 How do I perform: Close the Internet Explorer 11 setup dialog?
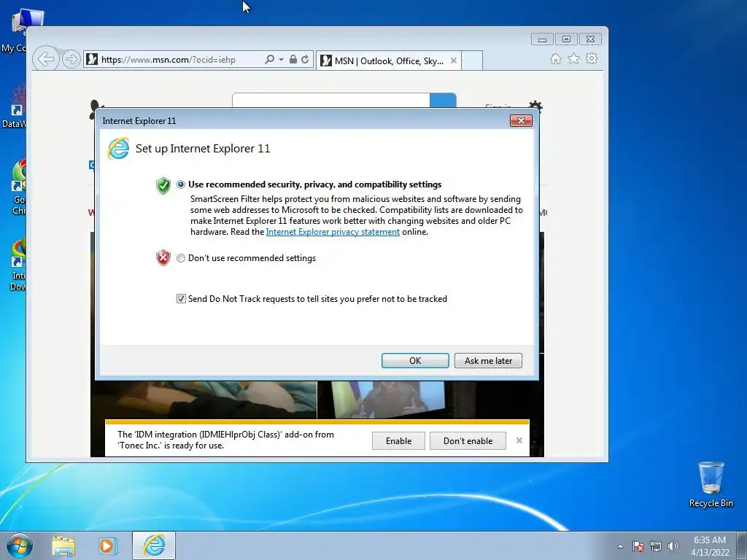[x=521, y=121]
